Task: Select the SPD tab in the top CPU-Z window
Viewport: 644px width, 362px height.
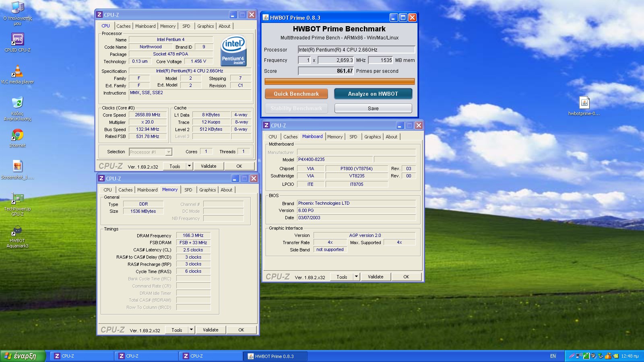Action: 186,26
